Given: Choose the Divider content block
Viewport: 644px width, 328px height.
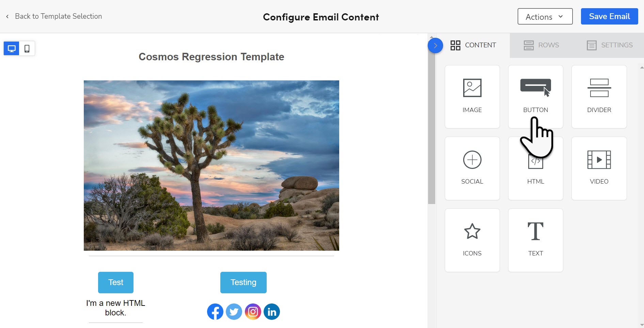Looking at the screenshot, I should [x=599, y=97].
